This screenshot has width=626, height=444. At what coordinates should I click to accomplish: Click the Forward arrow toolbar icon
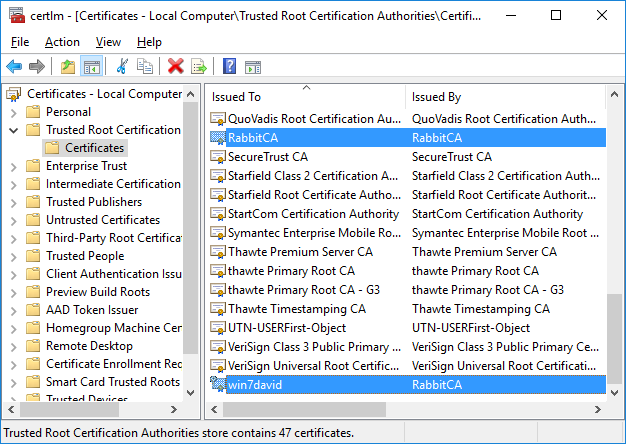click(x=37, y=66)
